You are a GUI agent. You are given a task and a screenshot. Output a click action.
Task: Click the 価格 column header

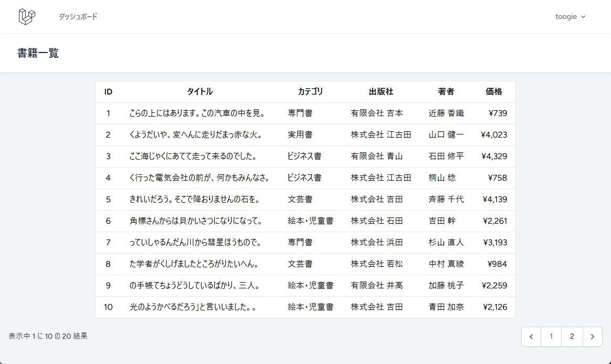click(x=494, y=92)
